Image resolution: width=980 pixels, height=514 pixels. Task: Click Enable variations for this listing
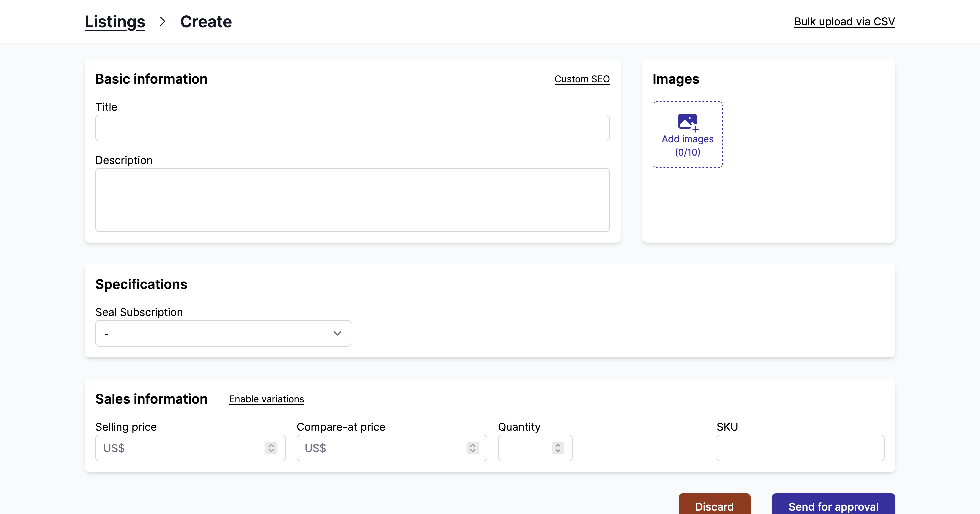pos(266,399)
